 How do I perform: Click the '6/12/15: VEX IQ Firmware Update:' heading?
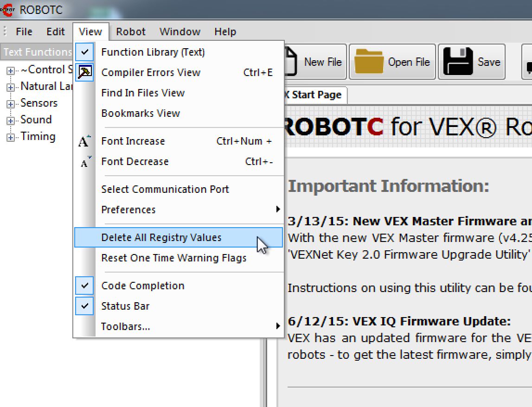(x=399, y=321)
